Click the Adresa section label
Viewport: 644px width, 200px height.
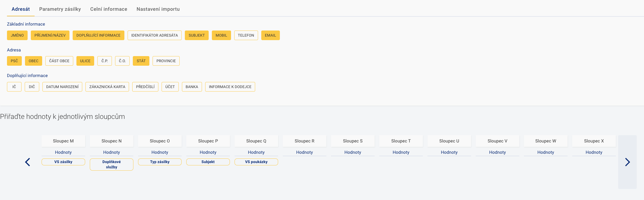point(14,50)
